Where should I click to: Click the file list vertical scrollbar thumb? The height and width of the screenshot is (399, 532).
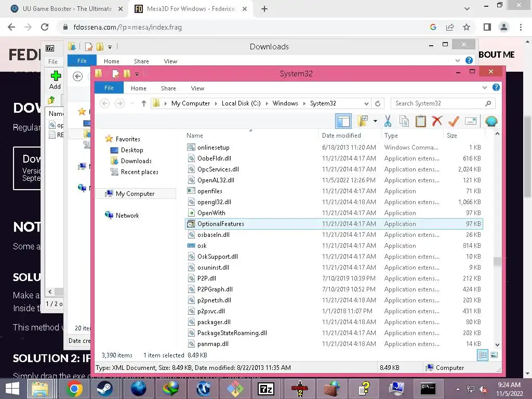[497, 262]
